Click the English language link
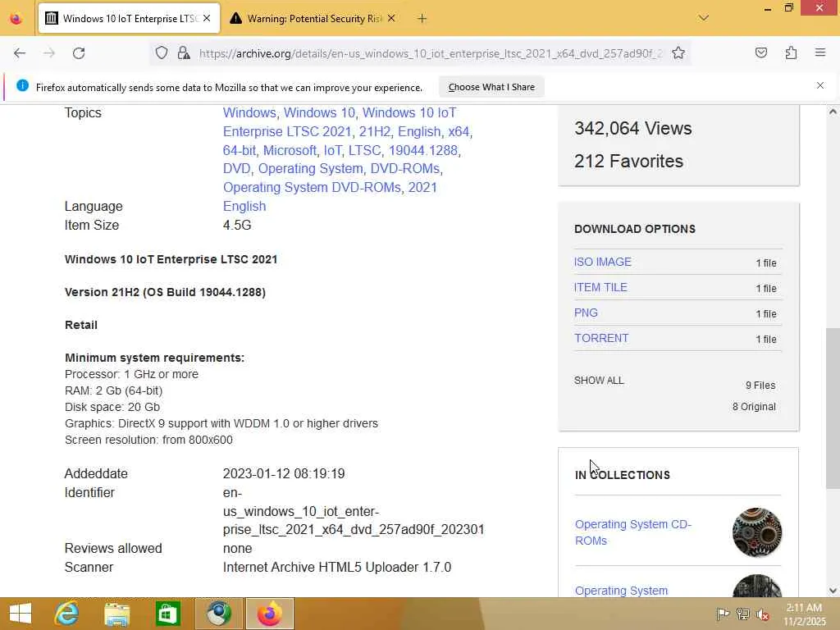 click(244, 206)
